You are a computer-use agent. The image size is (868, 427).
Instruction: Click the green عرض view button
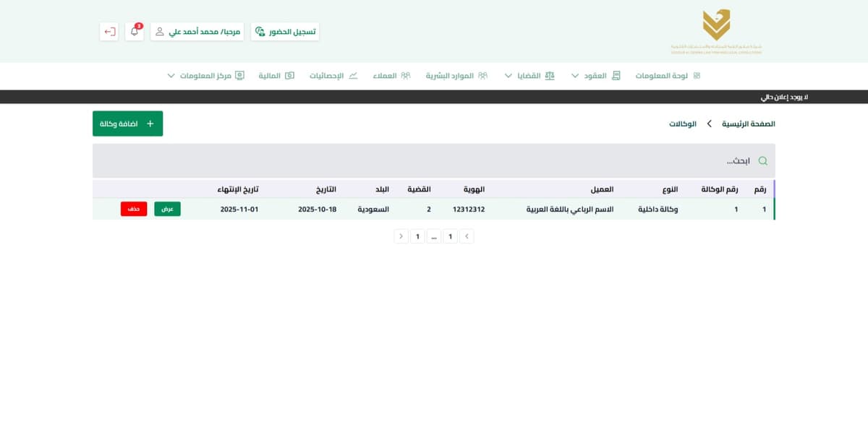click(167, 209)
